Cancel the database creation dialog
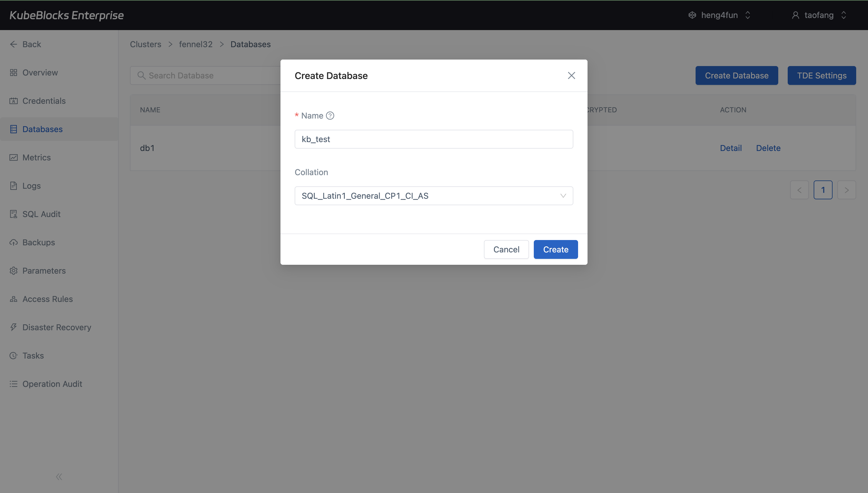The image size is (868, 493). pos(506,249)
